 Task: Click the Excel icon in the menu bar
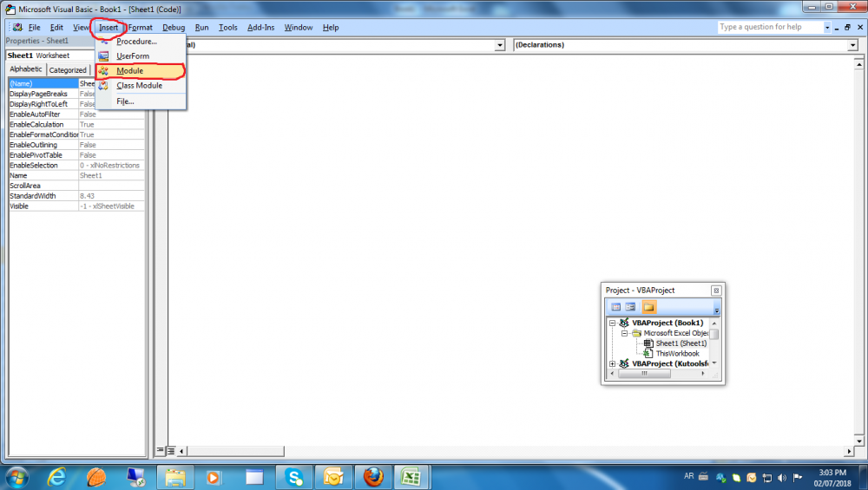[17, 27]
